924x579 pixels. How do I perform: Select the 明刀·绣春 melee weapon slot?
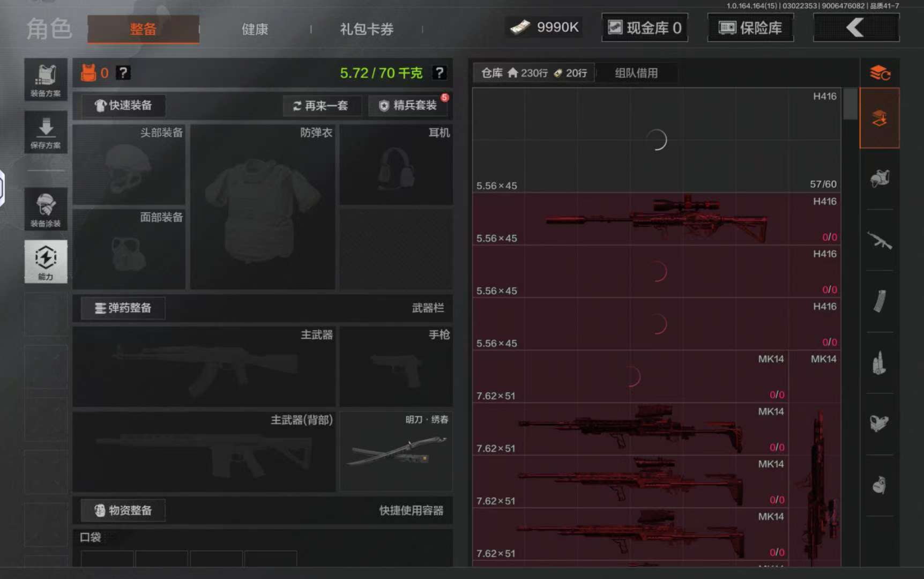[396, 451]
